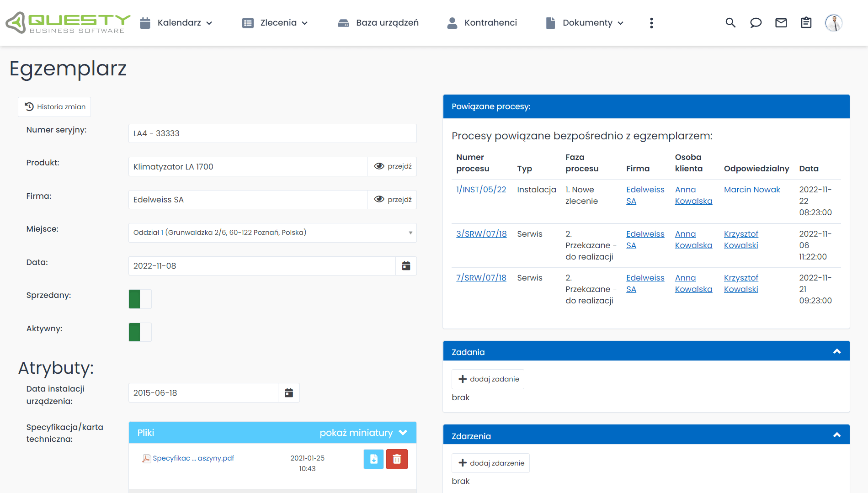Viewport: 868px width, 493px height.
Task: Open the clipboard tasks icon
Action: coord(806,23)
